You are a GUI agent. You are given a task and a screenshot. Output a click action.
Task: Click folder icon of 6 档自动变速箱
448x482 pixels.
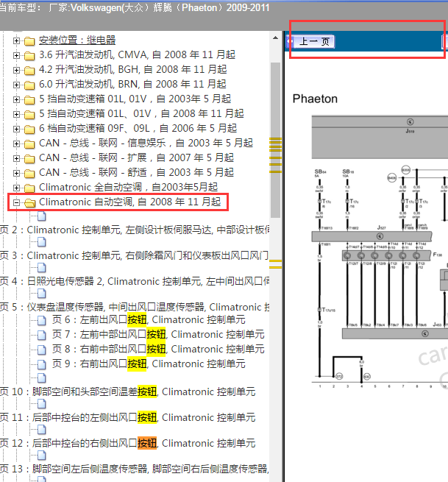coord(29,129)
